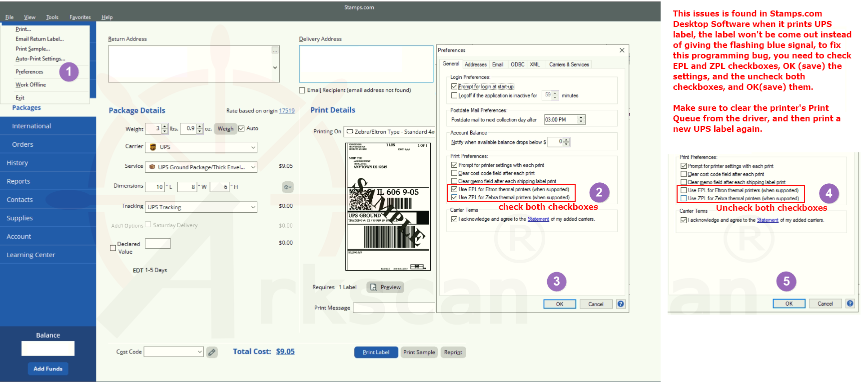868x382 pixels.
Task: Toggle Use ZPL for Zebra thermal printers
Action: tap(454, 197)
